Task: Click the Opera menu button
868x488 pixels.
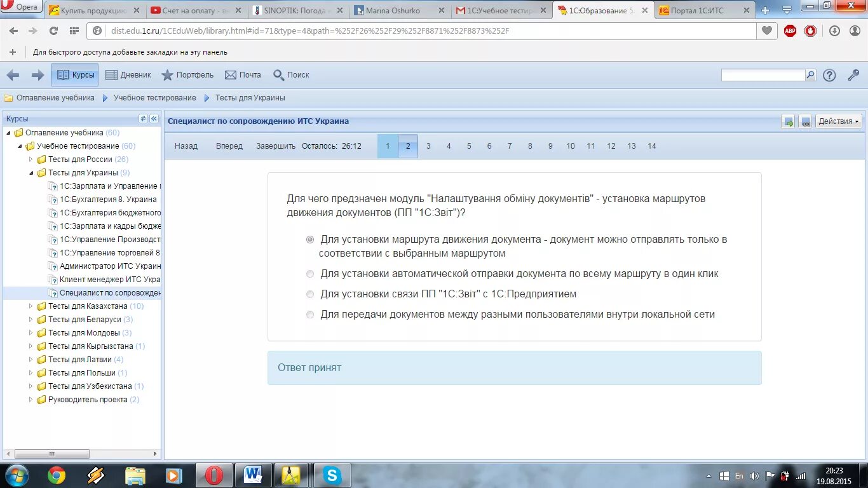Action: pos(22,7)
